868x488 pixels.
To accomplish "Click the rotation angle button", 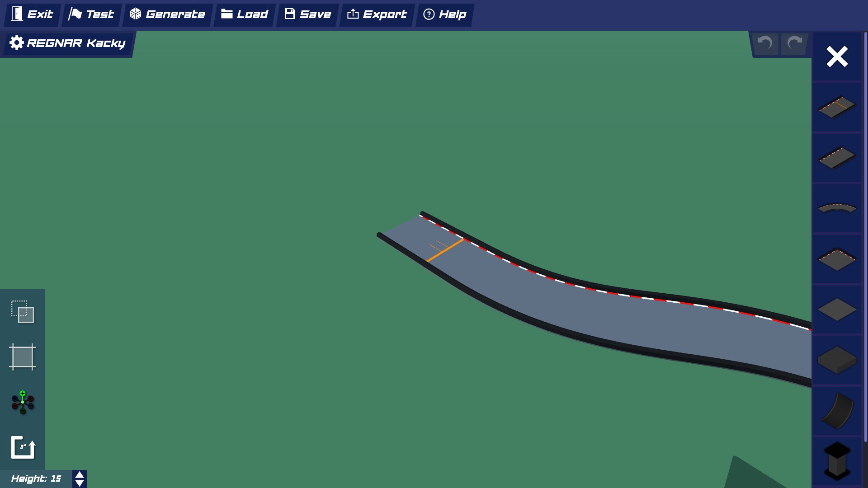I will pyautogui.click(x=23, y=447).
